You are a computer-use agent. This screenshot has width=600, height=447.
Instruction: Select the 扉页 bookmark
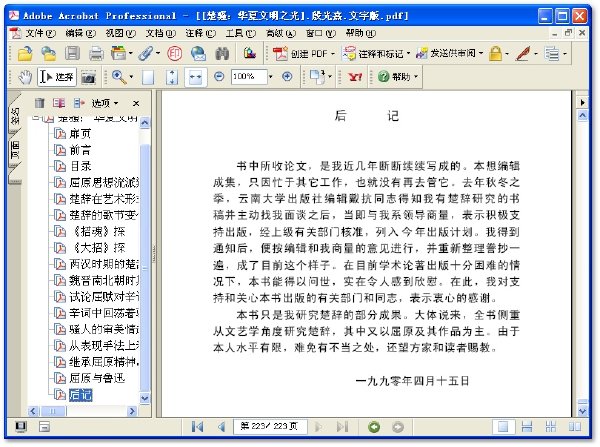(x=80, y=134)
